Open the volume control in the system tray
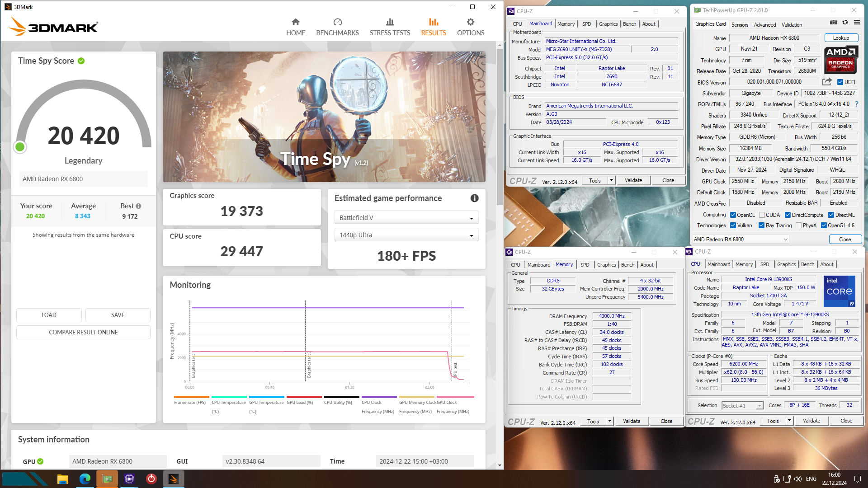 798,479
